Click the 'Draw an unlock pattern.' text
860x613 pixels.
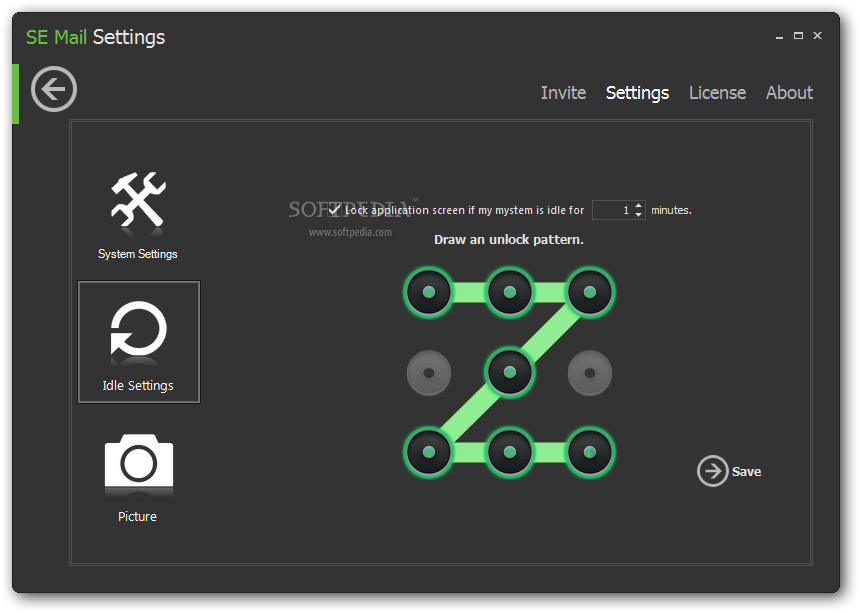click(x=509, y=240)
